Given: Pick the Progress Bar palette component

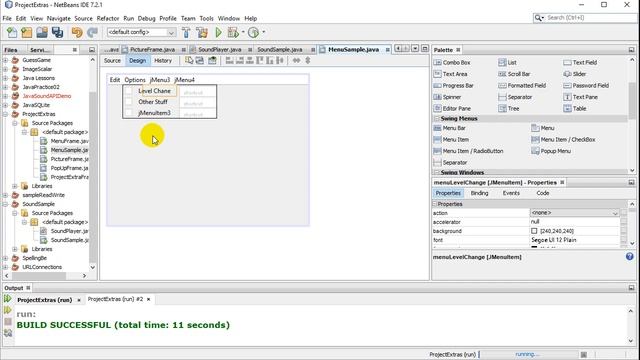Looking at the screenshot, I should tap(453, 86).
